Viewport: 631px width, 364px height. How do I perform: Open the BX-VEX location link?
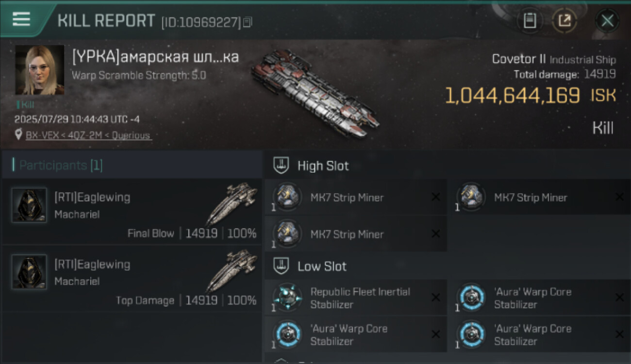pos(88,135)
